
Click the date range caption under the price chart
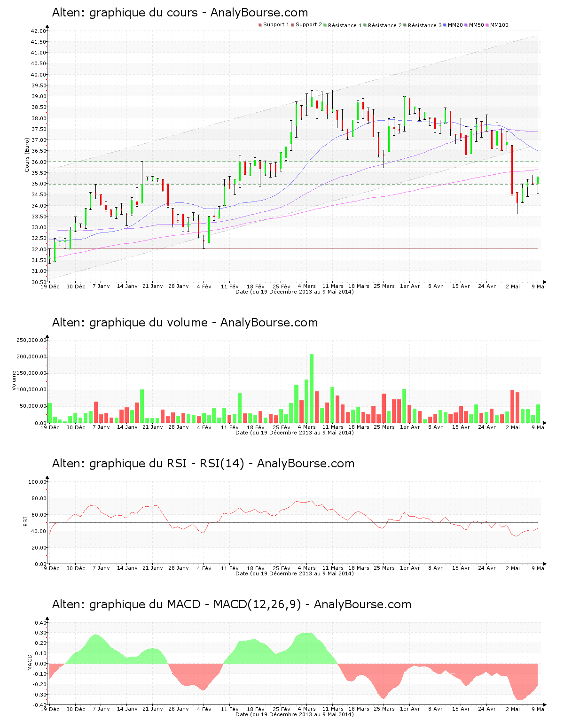click(295, 292)
